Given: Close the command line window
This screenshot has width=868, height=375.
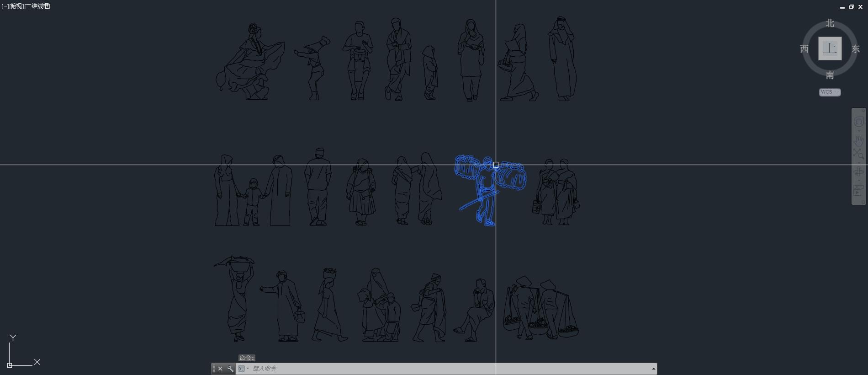Looking at the screenshot, I should pos(220,369).
